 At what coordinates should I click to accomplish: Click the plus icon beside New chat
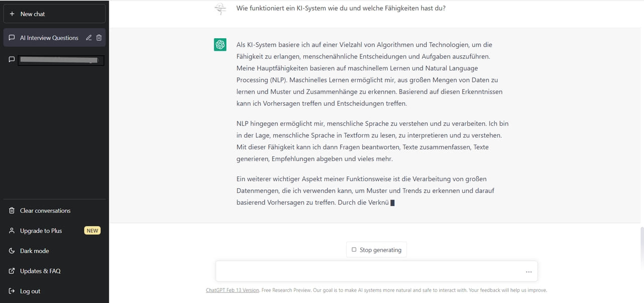pos(12,14)
